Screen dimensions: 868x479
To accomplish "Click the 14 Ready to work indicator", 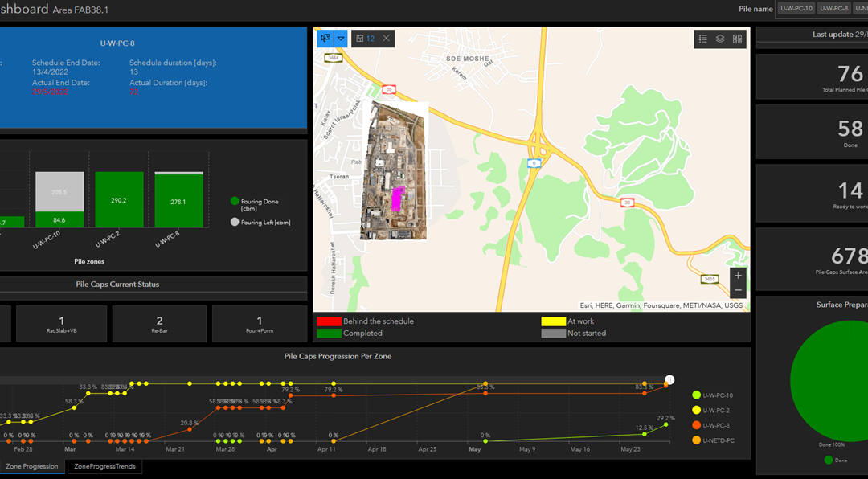I will pos(812,193).
